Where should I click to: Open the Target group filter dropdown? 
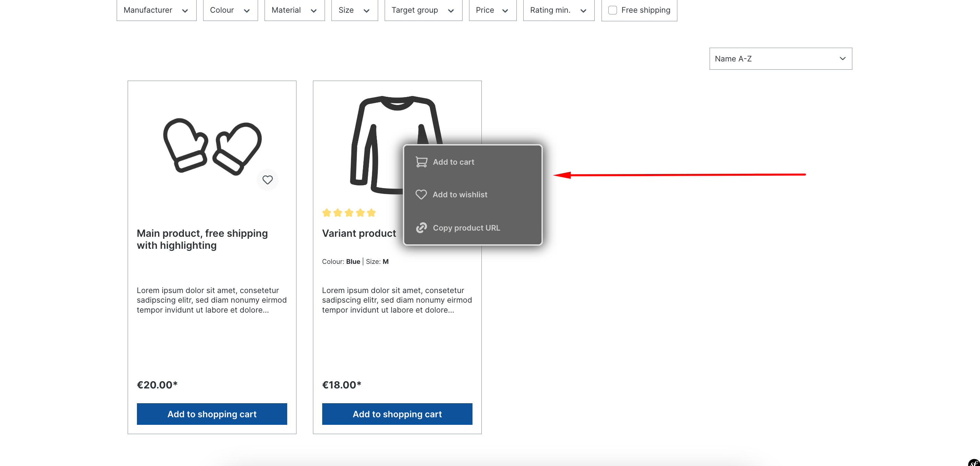point(423,10)
